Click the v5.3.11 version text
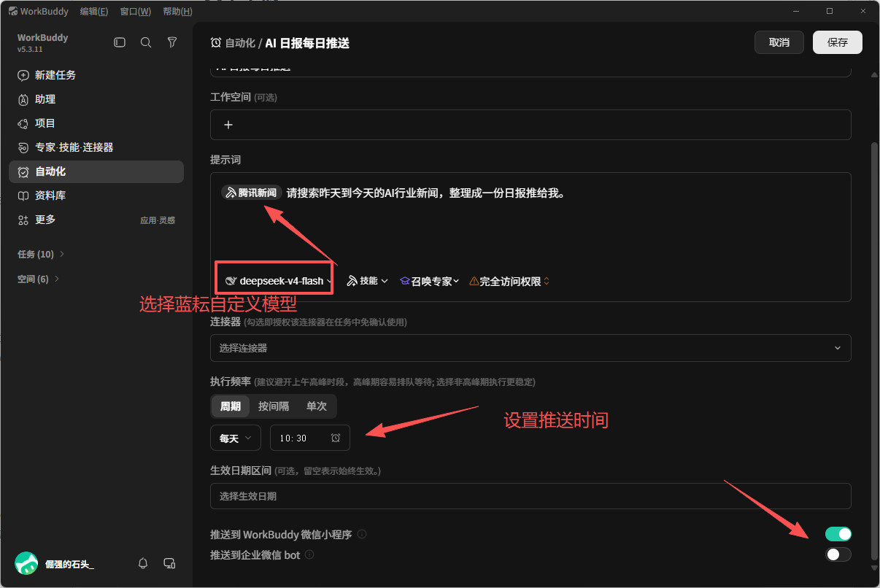 [30, 49]
